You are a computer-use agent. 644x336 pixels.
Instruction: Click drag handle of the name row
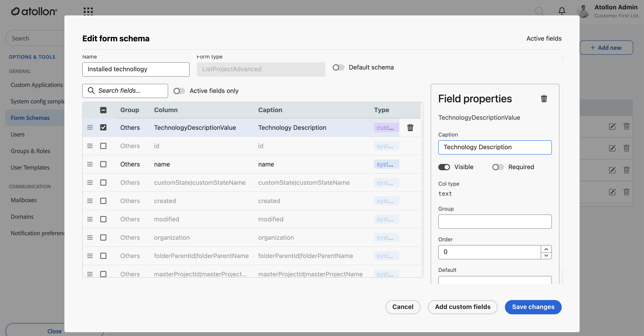coord(90,164)
